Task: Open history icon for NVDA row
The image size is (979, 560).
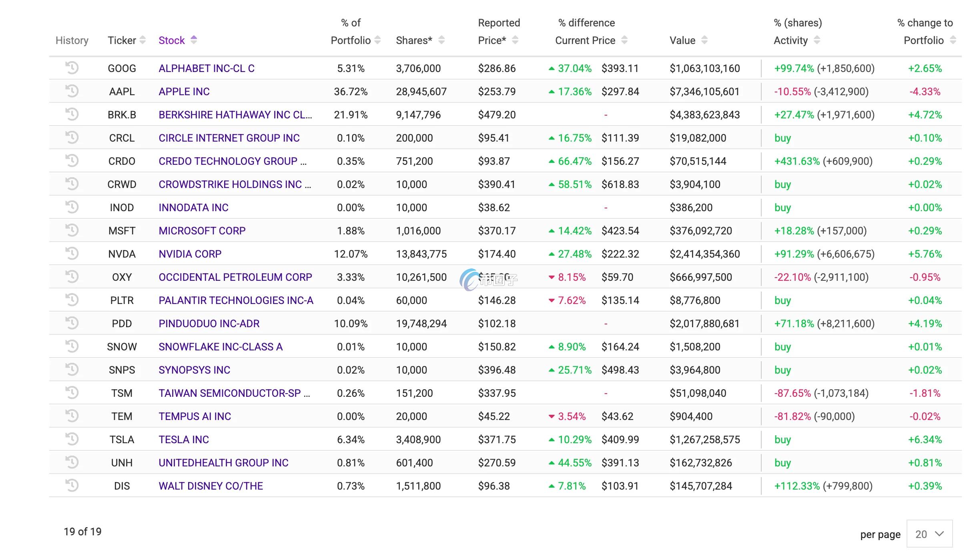Action: 72,253
